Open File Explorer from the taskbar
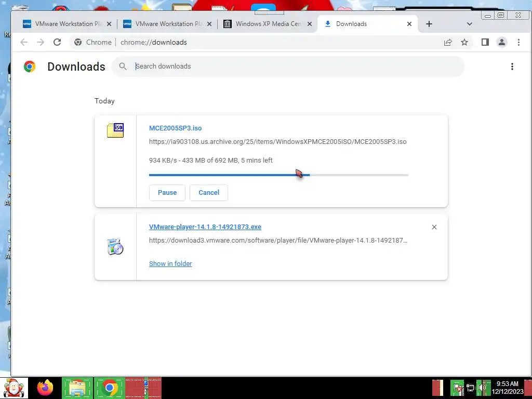The image size is (532, 399). [77, 388]
